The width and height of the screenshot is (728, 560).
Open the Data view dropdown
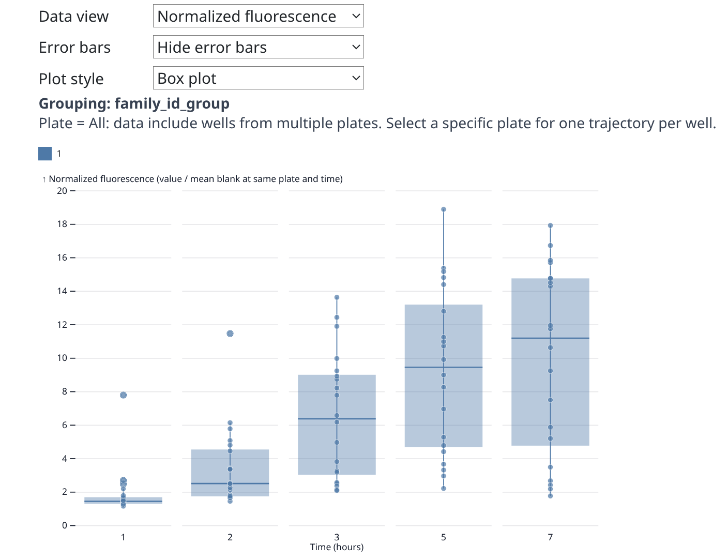click(x=258, y=16)
